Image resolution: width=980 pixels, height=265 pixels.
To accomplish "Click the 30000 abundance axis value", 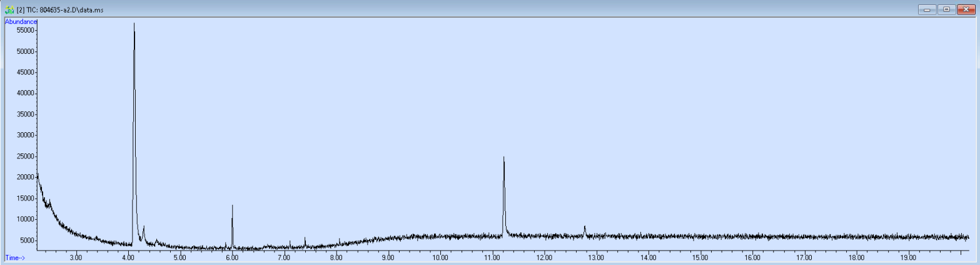I will point(24,135).
